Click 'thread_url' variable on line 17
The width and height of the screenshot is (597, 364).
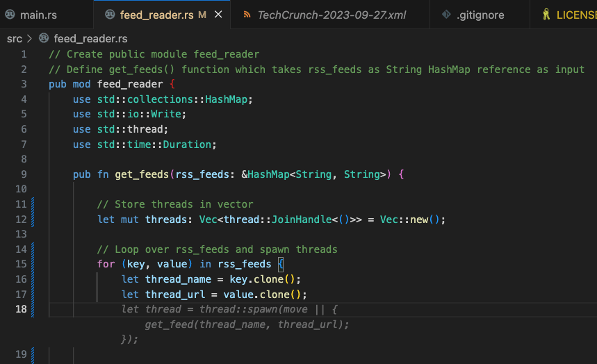point(174,295)
